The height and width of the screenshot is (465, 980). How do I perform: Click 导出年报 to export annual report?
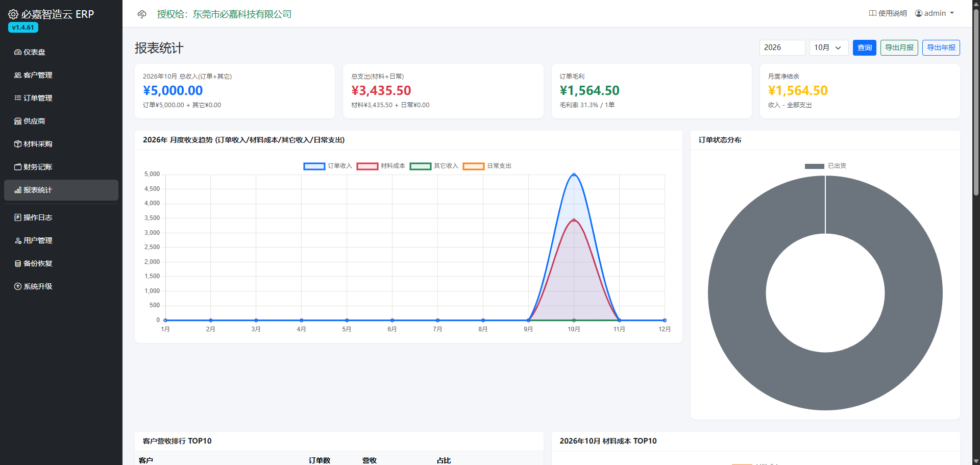click(941, 47)
